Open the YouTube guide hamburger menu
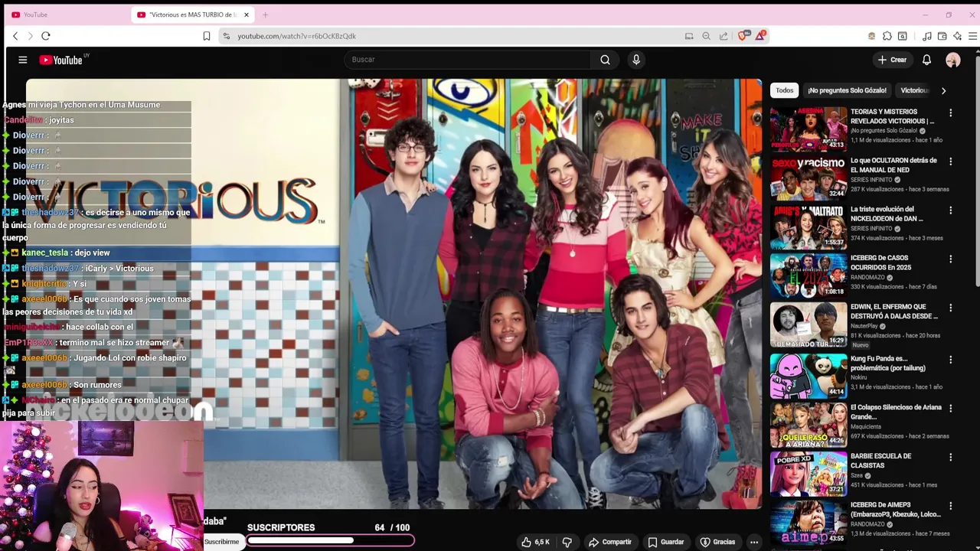This screenshot has height=551, width=980. pos(23,60)
